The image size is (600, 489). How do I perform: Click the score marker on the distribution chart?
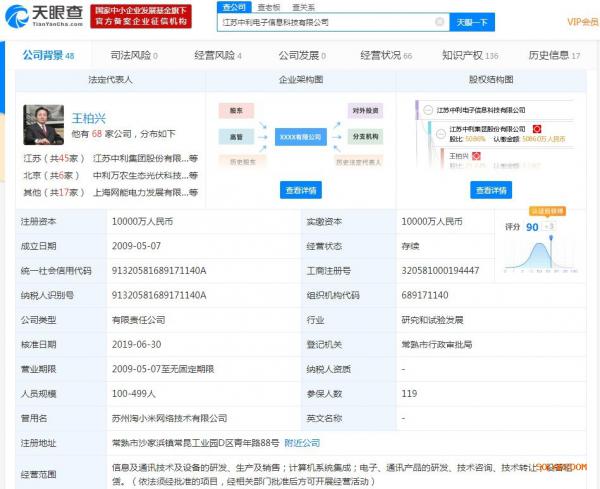tap(551, 238)
